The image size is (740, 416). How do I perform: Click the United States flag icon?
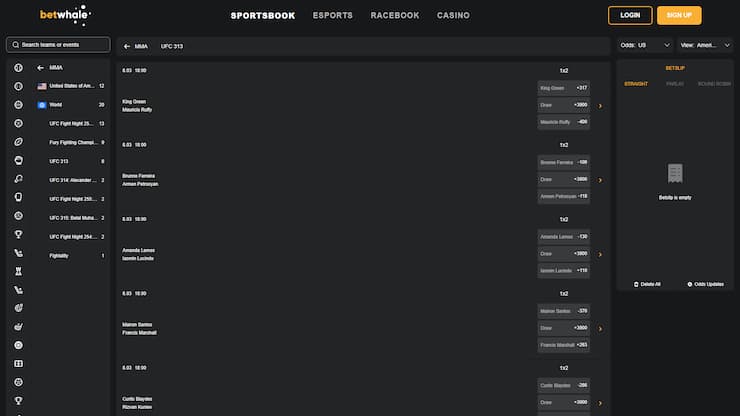[x=42, y=86]
